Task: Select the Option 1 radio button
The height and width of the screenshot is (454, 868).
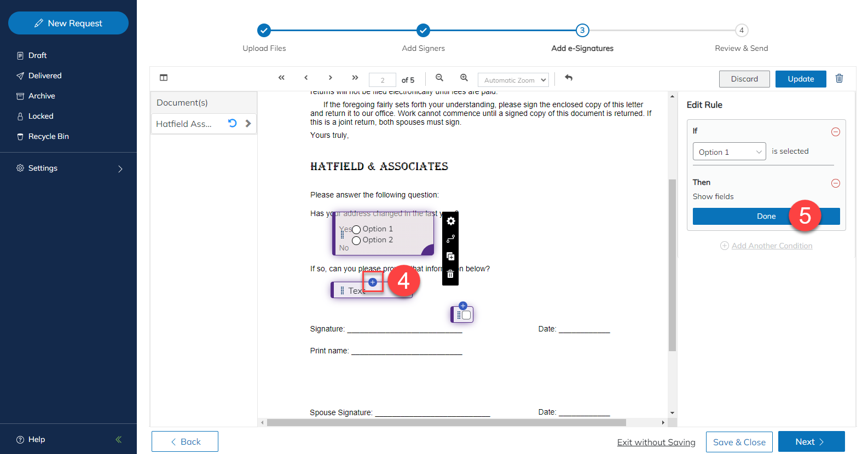Action: click(356, 230)
